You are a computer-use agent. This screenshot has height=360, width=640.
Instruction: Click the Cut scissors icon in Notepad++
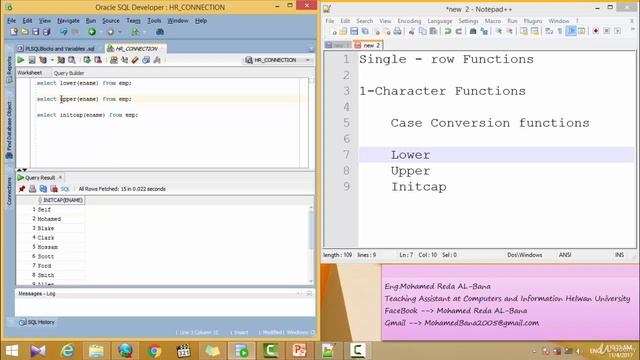412,31
